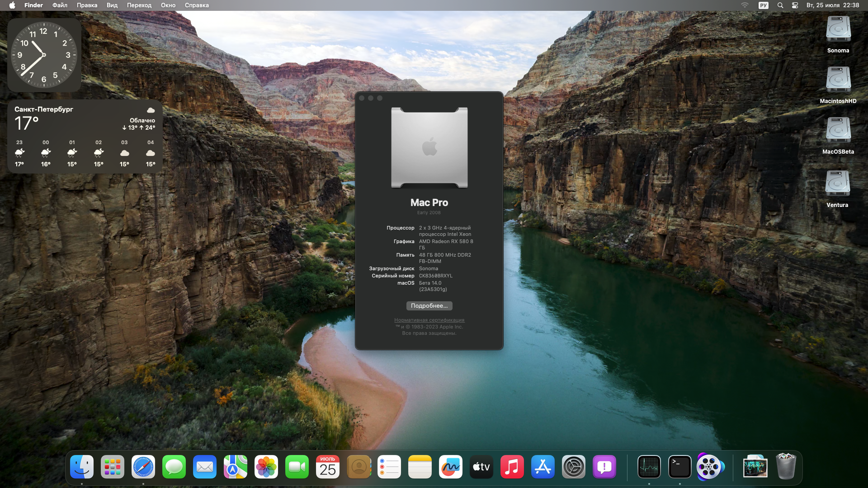Open Notes app in the Dock
This screenshot has height=488, width=868.
420,467
